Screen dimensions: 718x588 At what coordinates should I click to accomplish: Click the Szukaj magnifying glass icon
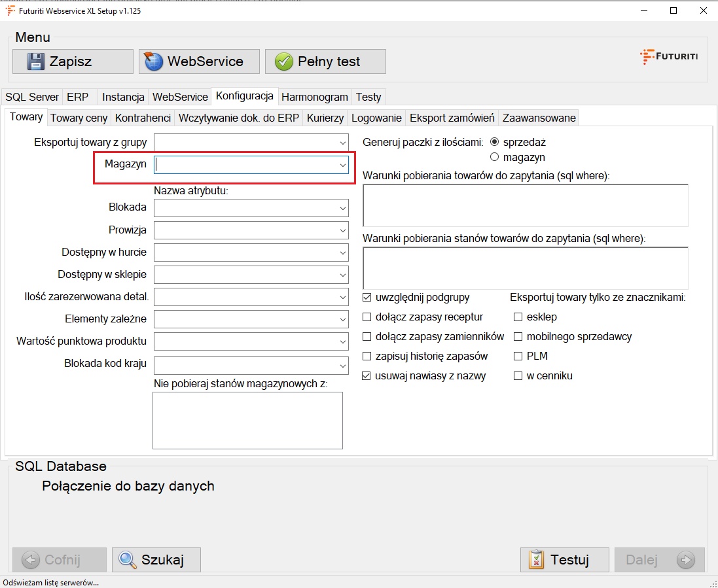click(x=127, y=560)
